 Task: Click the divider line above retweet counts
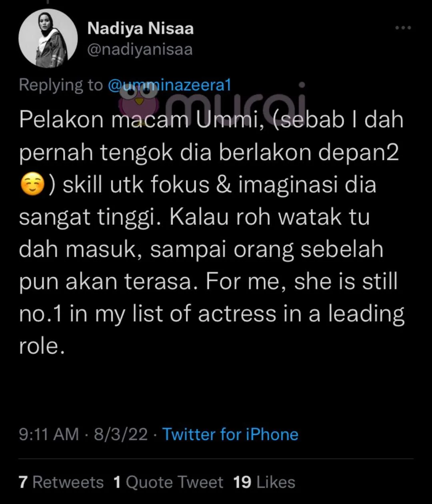[x=216, y=458]
